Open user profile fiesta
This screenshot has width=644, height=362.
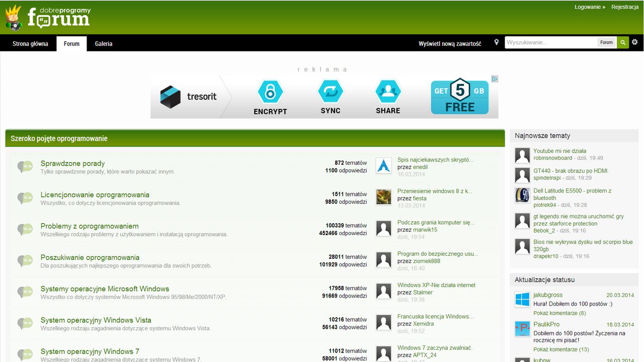click(x=420, y=198)
